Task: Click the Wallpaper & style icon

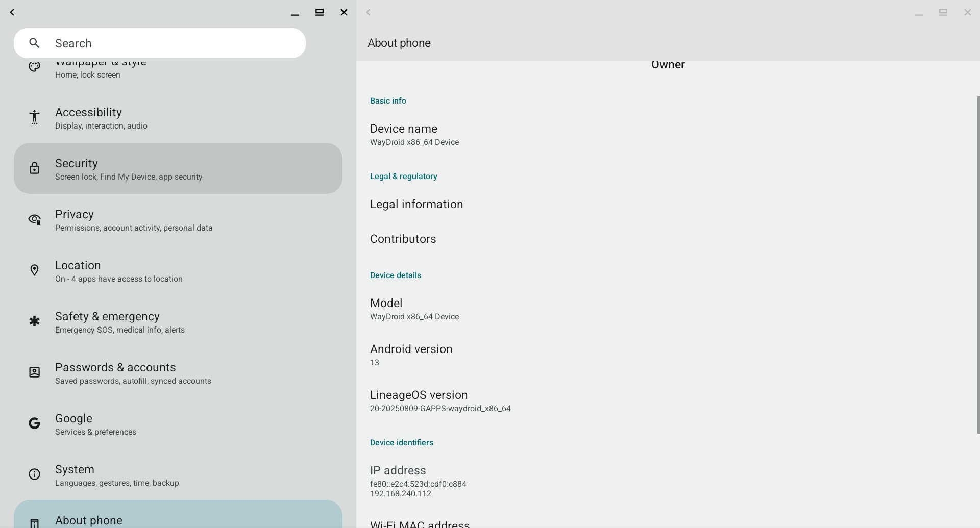Action: [x=34, y=66]
